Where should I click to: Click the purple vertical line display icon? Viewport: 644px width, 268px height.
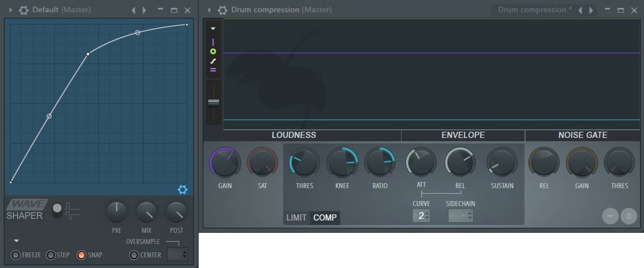point(213,42)
